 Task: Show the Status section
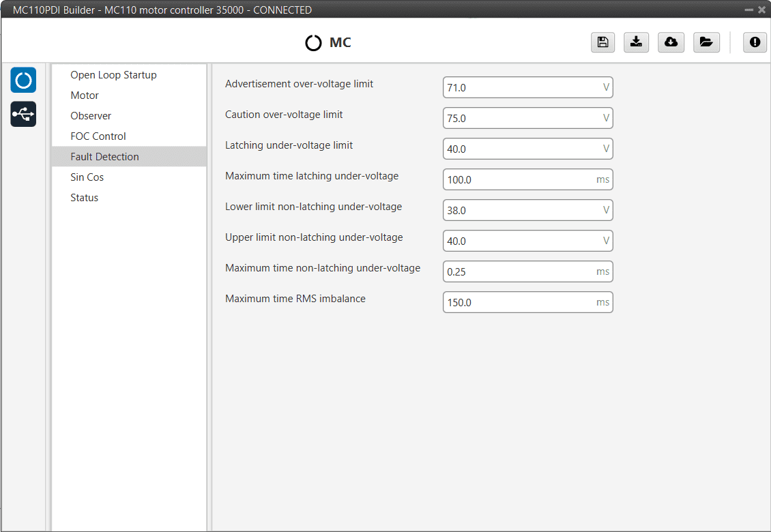tap(129, 198)
